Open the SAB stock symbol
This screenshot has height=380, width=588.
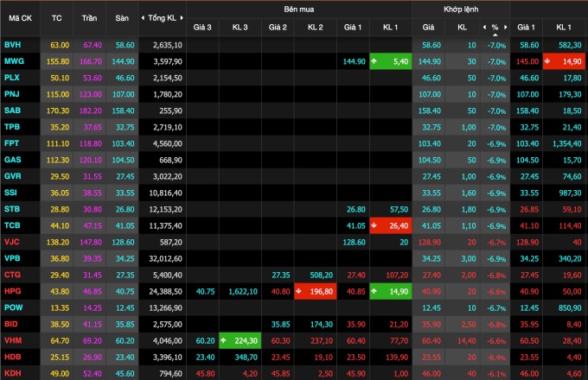(12, 111)
